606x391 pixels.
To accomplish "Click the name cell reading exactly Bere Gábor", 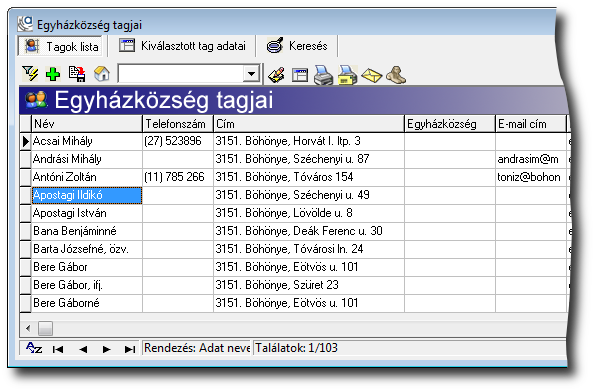I will click(x=87, y=267).
